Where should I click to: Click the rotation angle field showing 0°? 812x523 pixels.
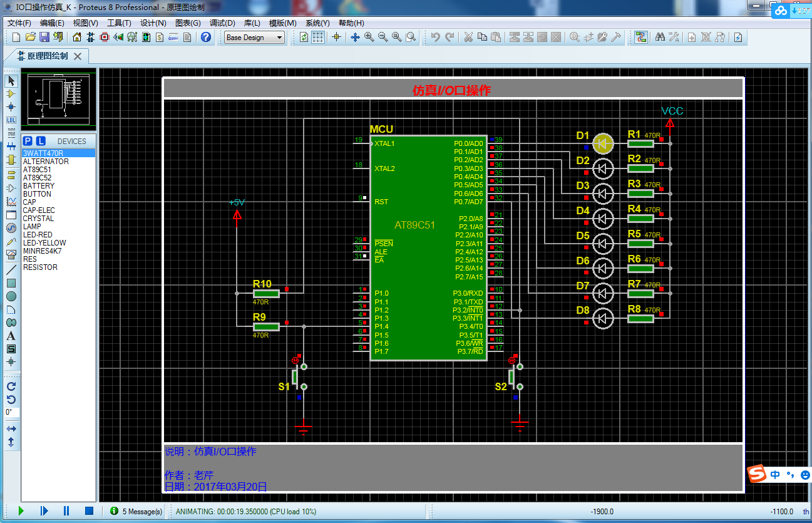pos(12,413)
